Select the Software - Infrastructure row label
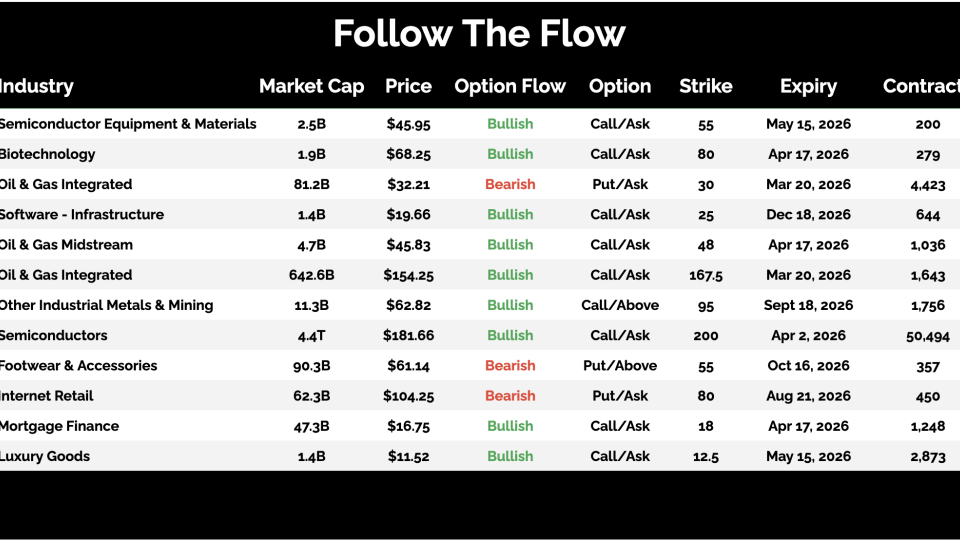 click(x=82, y=214)
